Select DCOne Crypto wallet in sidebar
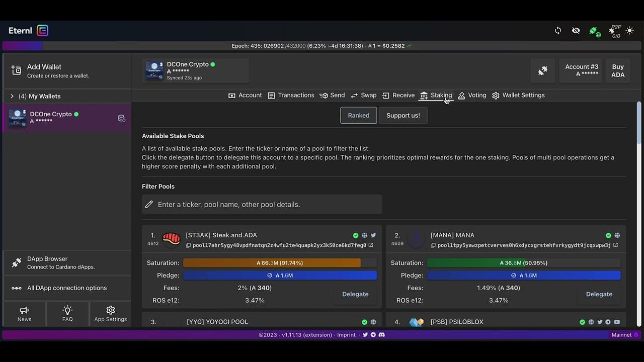Viewport: 644px width, 362px height. [x=66, y=118]
